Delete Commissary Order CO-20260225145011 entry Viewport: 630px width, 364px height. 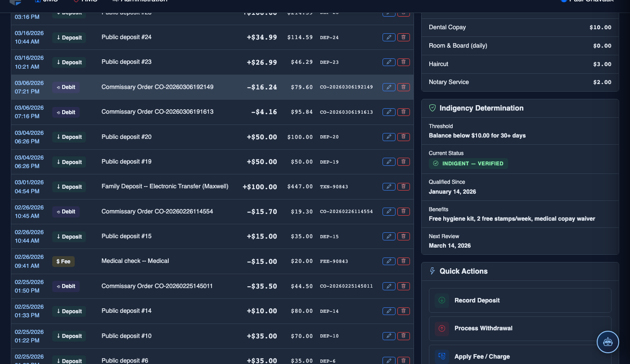click(404, 286)
